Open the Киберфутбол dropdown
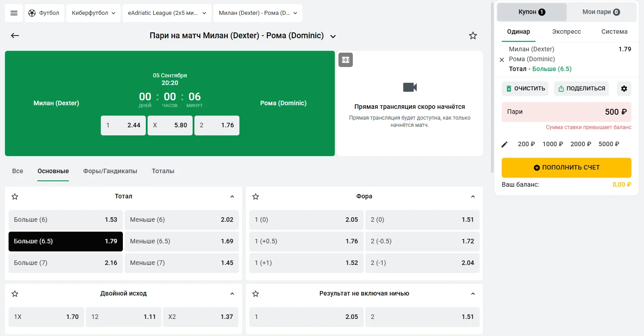Image resolution: width=644 pixels, height=336 pixels. tap(93, 13)
